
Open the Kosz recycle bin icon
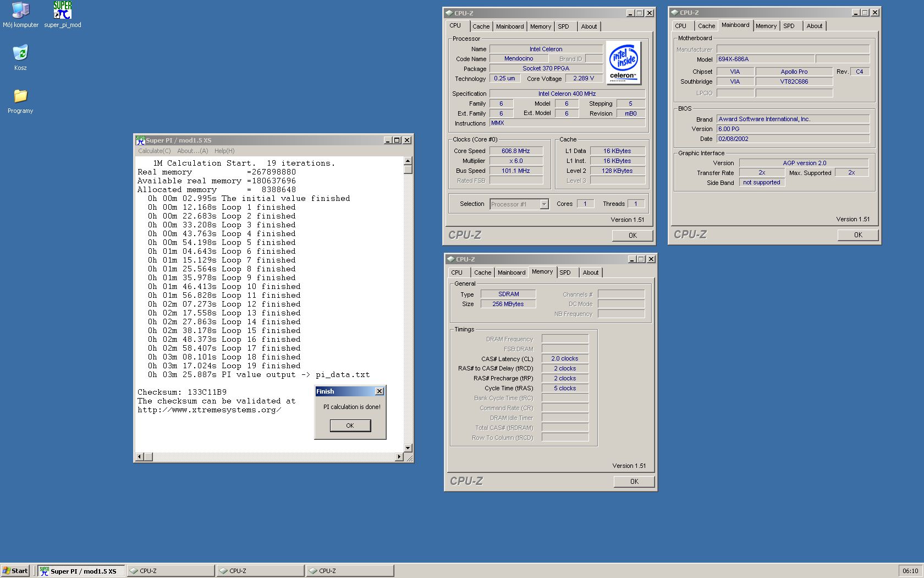tap(20, 58)
